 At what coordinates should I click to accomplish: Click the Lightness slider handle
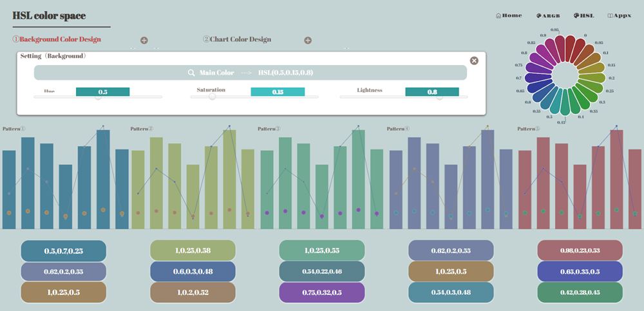tap(440, 97)
